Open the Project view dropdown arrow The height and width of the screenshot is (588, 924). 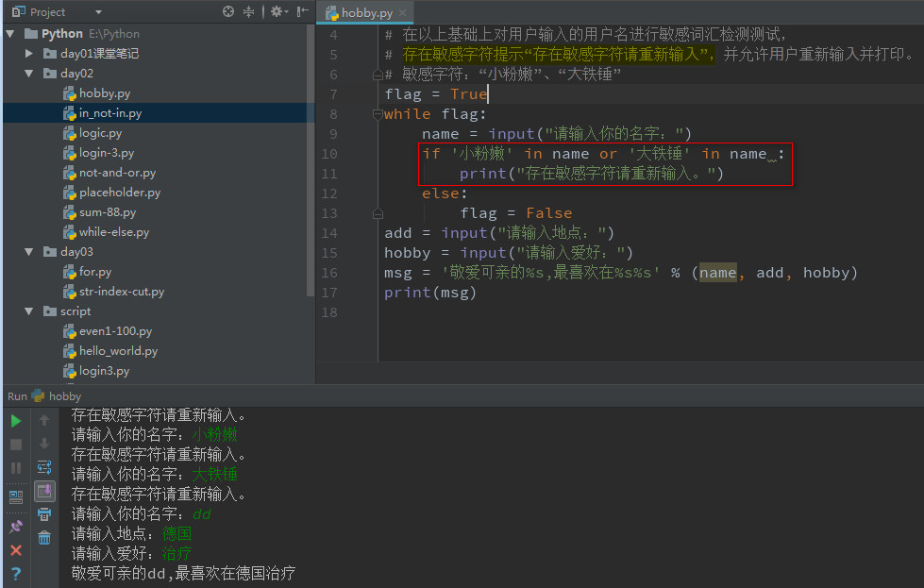tap(98, 11)
